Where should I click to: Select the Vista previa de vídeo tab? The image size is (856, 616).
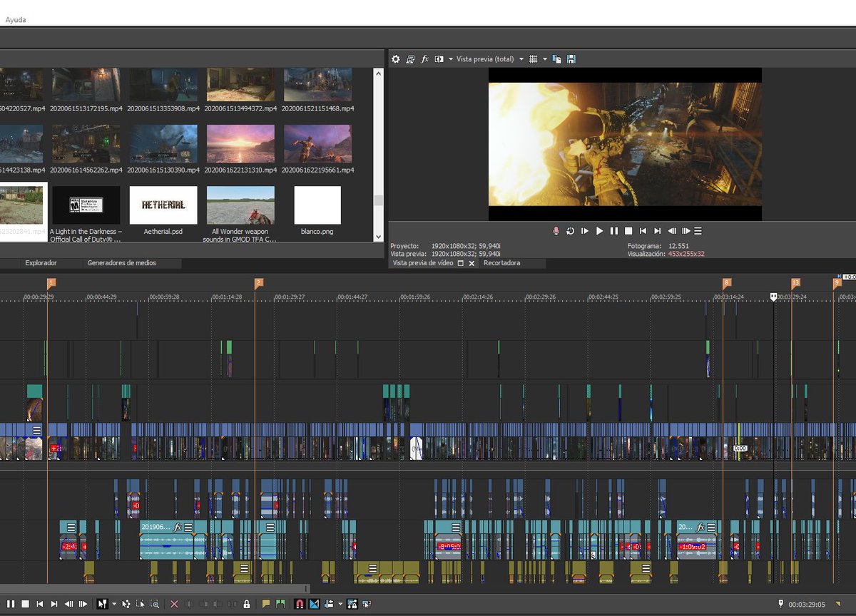pyautogui.click(x=423, y=263)
